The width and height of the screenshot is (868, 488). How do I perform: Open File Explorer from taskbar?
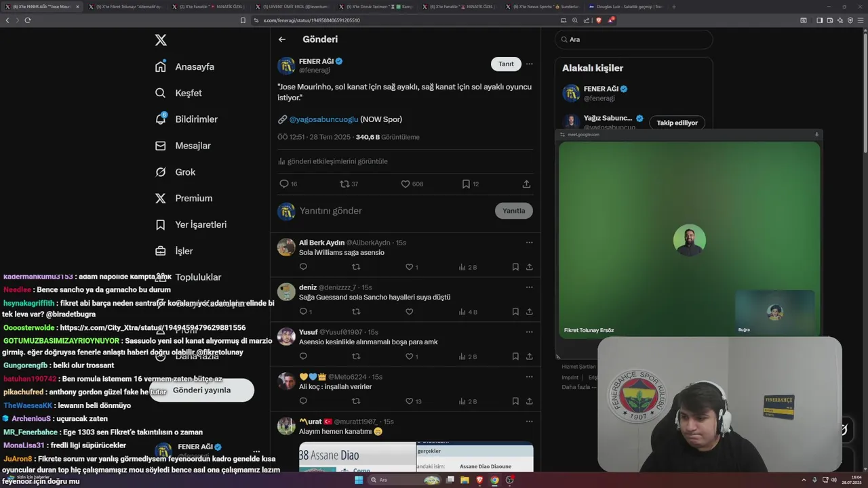click(465, 480)
